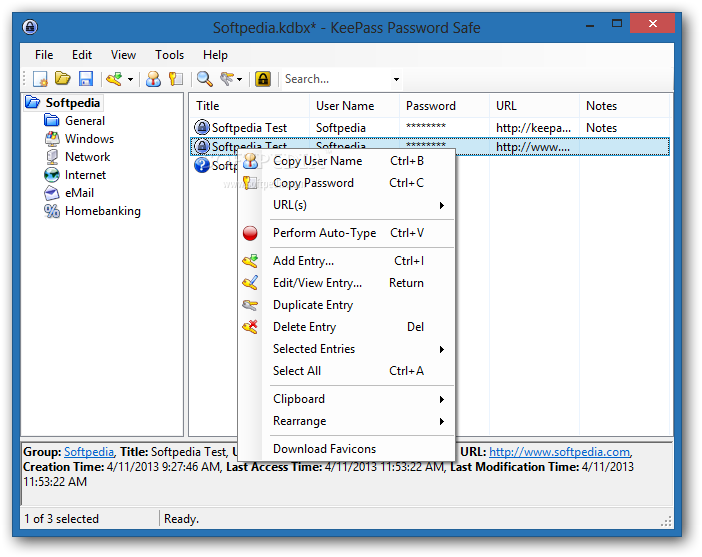
Task: Click the red Perform Auto-Type icon
Action: tap(250, 233)
